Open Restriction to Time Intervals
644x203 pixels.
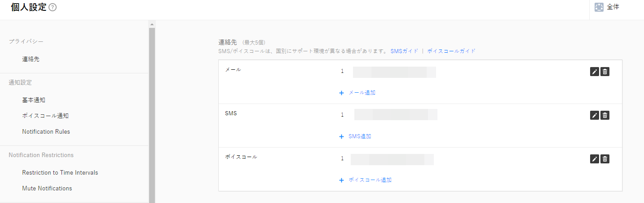tap(60, 172)
